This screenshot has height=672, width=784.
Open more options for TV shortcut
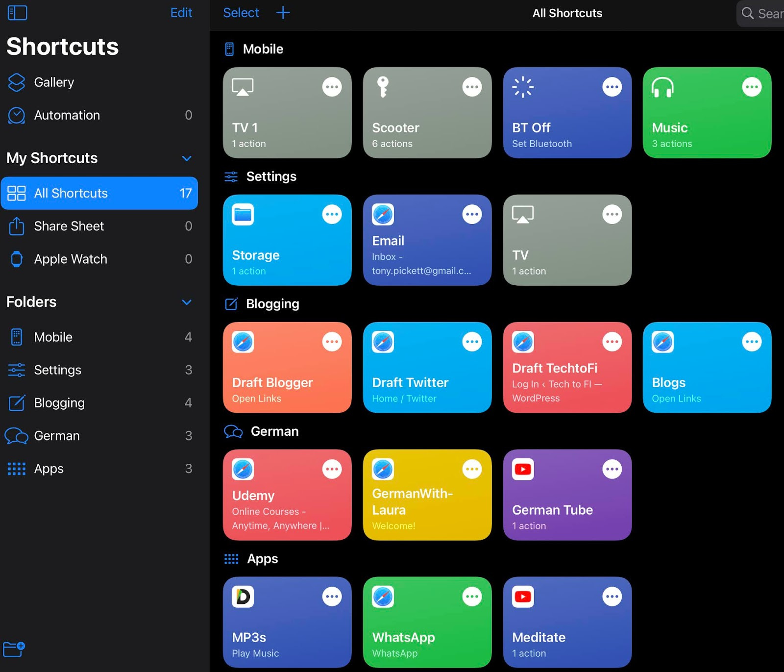612,214
